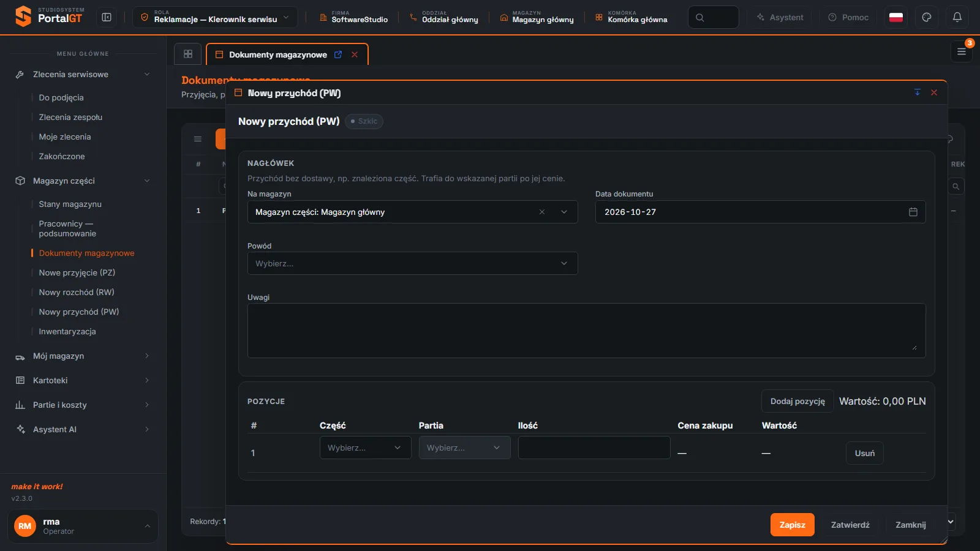Open Dokumenty magazynowe tab in new window
Screen dimensions: 980x551
tap(338, 54)
